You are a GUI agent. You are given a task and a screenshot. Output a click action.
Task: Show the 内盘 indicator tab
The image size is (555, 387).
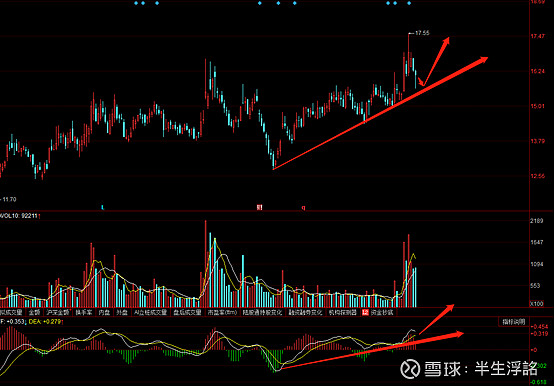(104, 312)
